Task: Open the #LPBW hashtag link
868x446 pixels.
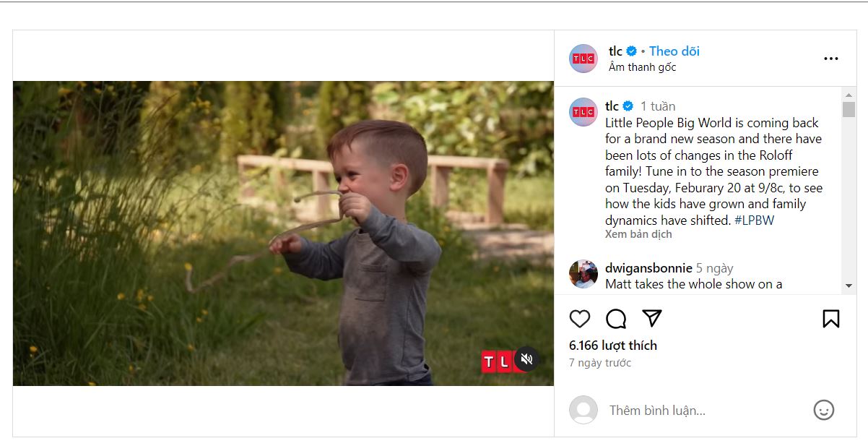Action: 754,220
